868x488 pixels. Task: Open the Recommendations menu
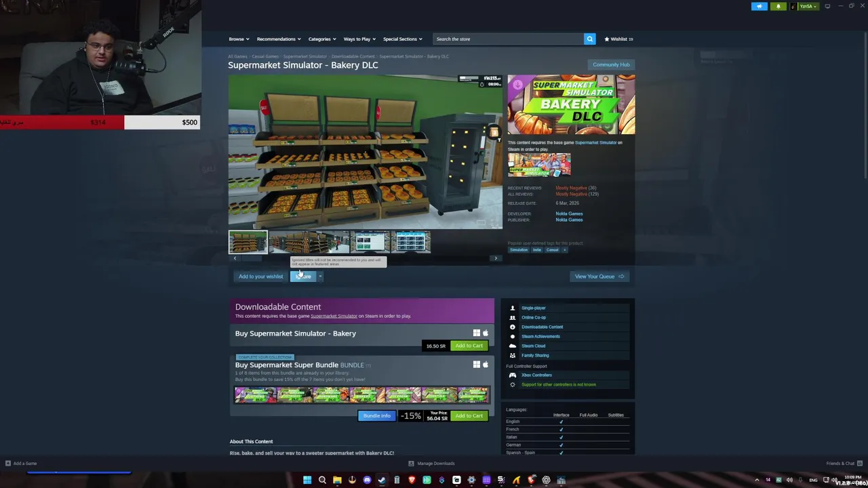[x=278, y=39]
